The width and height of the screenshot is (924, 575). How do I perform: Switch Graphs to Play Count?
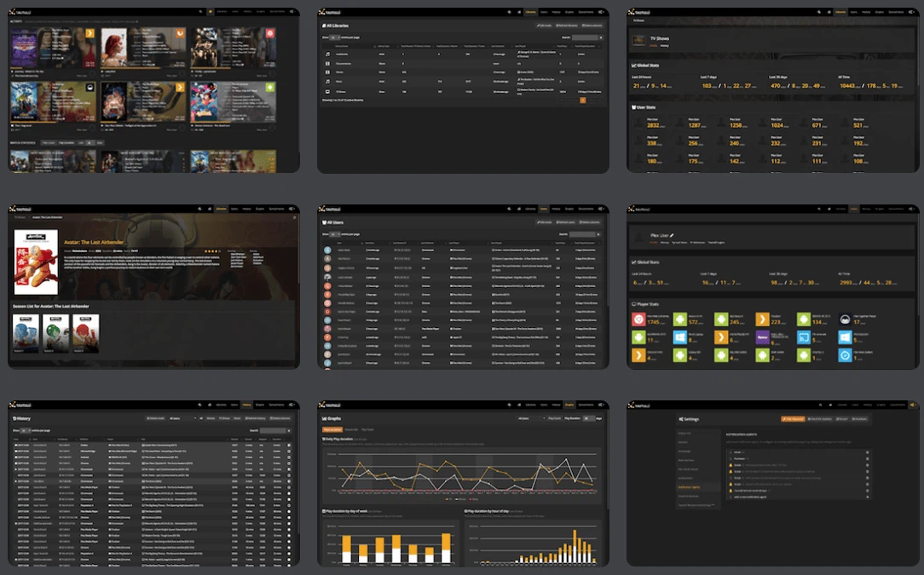(x=555, y=418)
